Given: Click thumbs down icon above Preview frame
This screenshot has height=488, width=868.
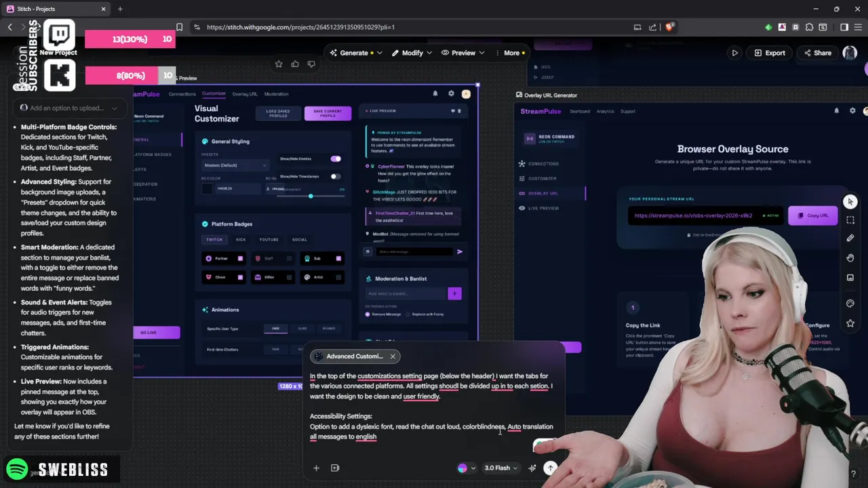Looking at the screenshot, I should (x=311, y=64).
